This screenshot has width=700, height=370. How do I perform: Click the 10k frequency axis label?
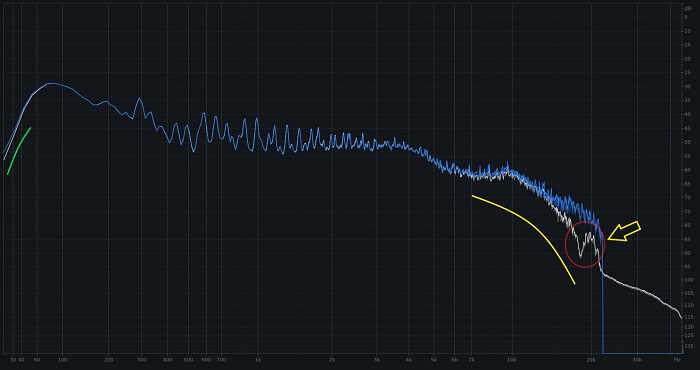(512, 360)
